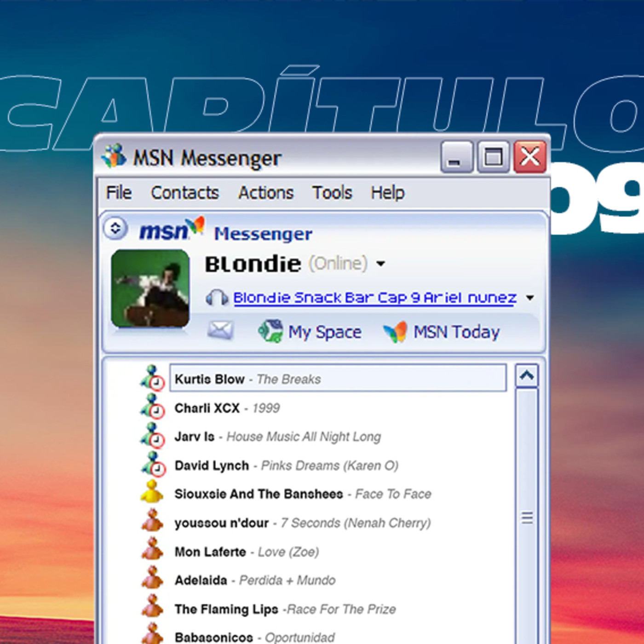
Task: Click the headphones music icon
Action: pos(216,298)
